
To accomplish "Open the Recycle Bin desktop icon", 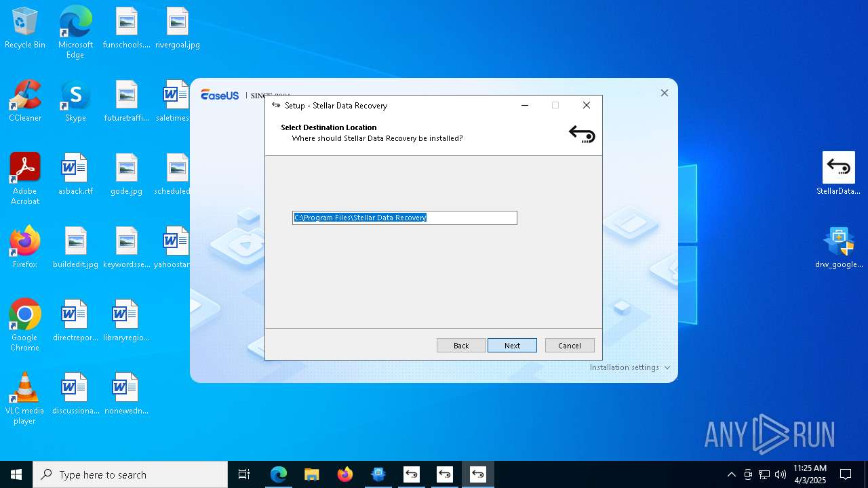I will click(x=25, y=28).
